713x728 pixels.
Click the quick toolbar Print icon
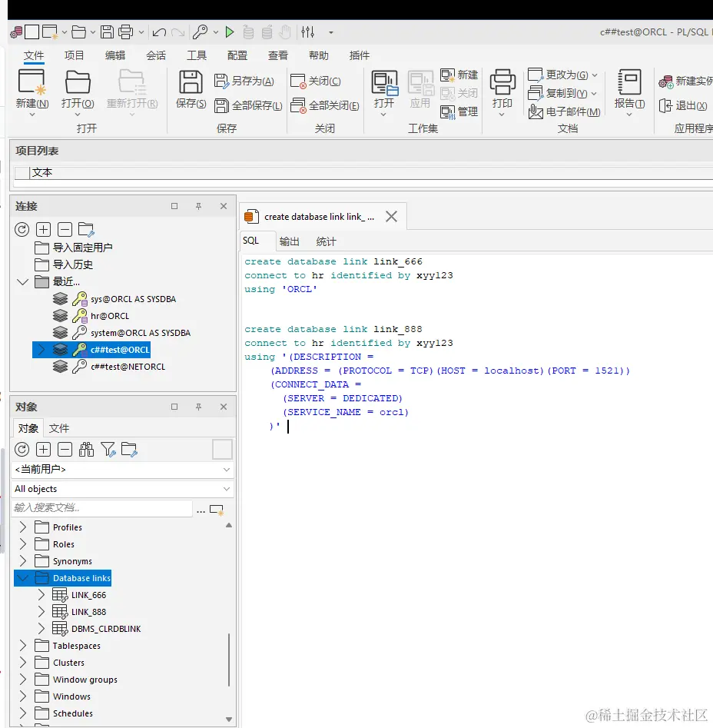126,32
